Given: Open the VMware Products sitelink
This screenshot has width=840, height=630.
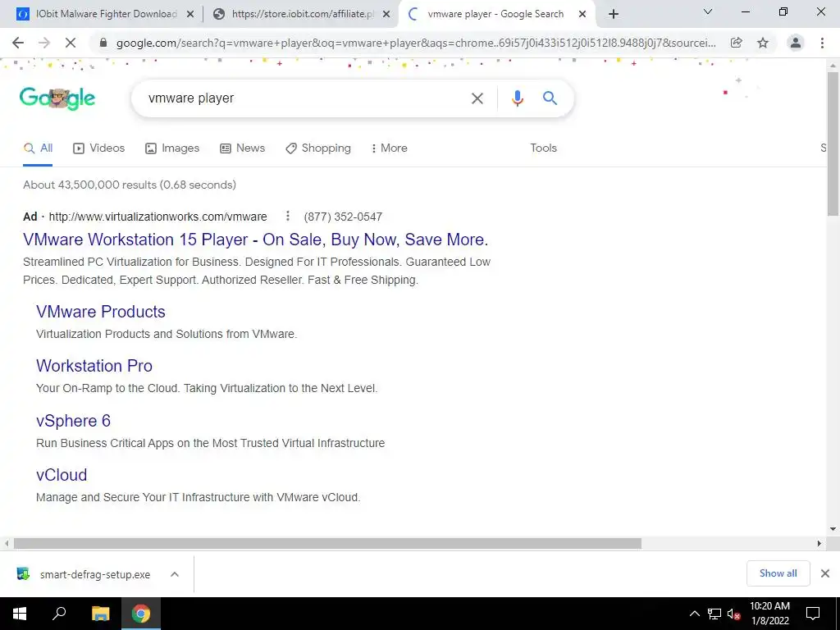Looking at the screenshot, I should pos(101,312).
